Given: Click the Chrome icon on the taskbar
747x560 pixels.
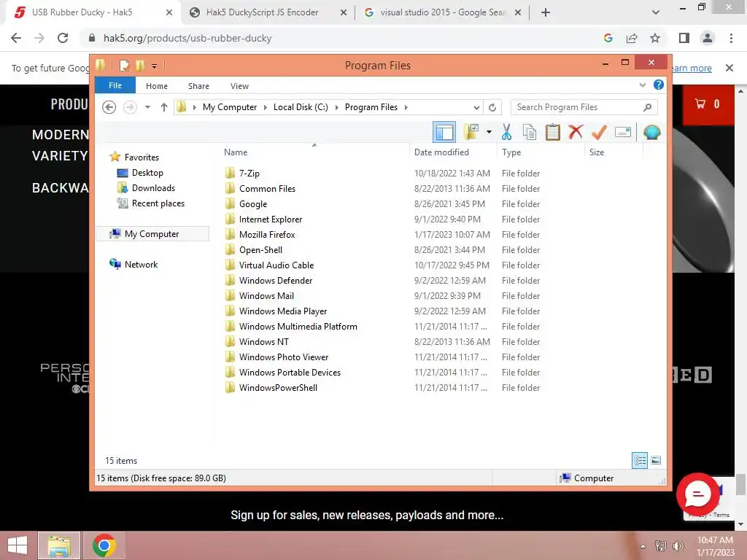Looking at the screenshot, I should (x=104, y=545).
